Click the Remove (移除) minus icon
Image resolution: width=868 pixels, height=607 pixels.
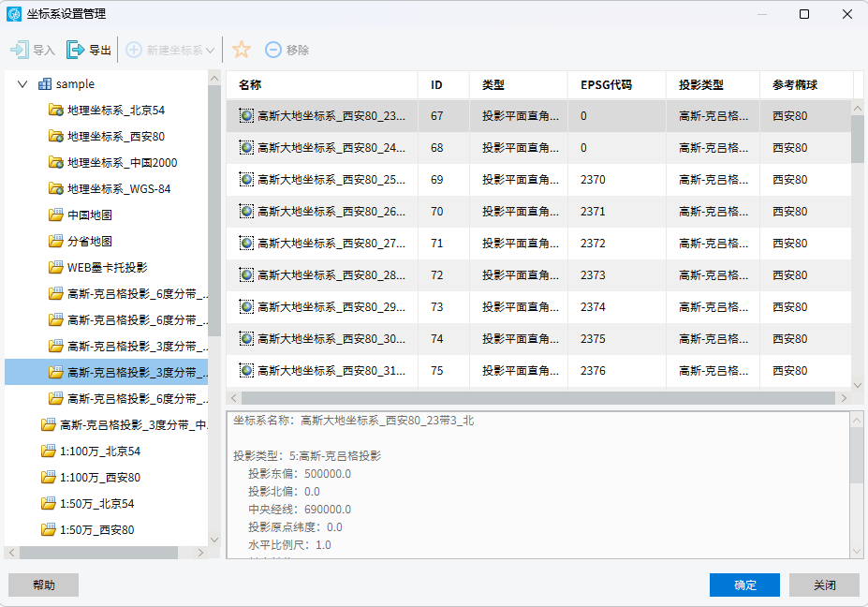coord(272,50)
